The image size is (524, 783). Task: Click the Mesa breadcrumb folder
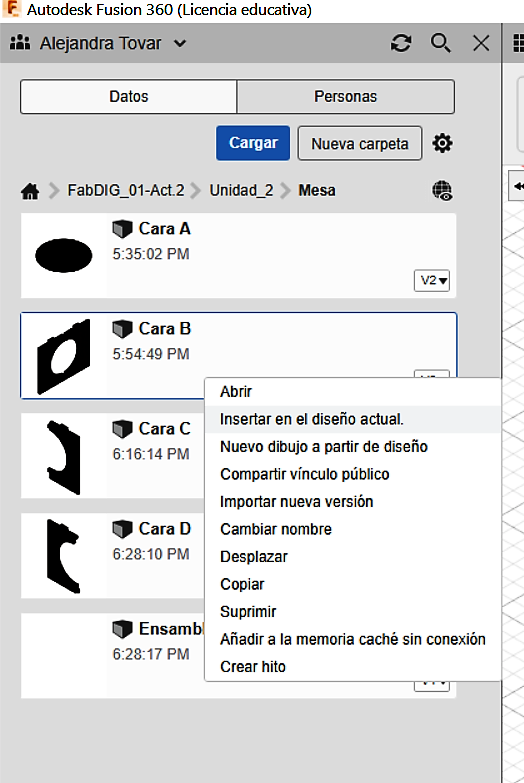pos(317,190)
